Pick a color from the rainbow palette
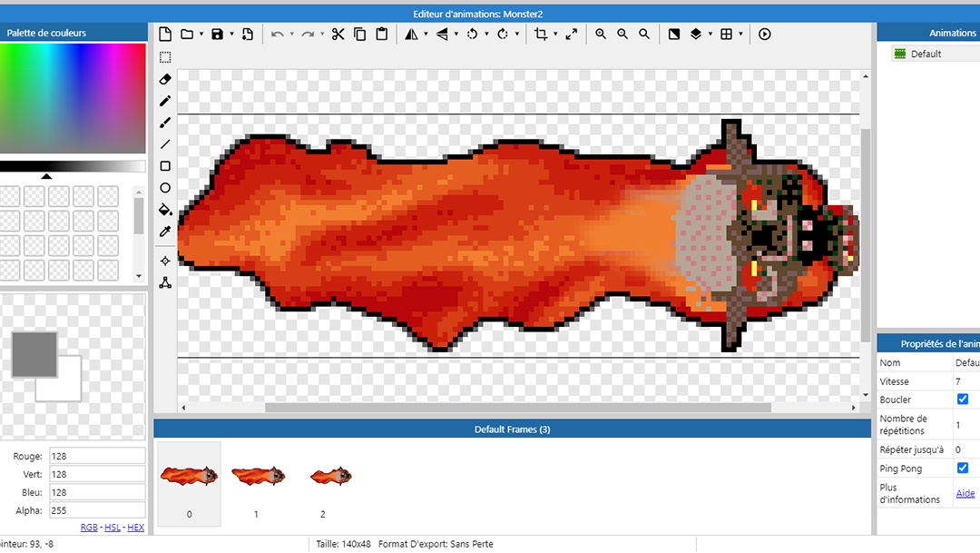 click(x=73, y=98)
